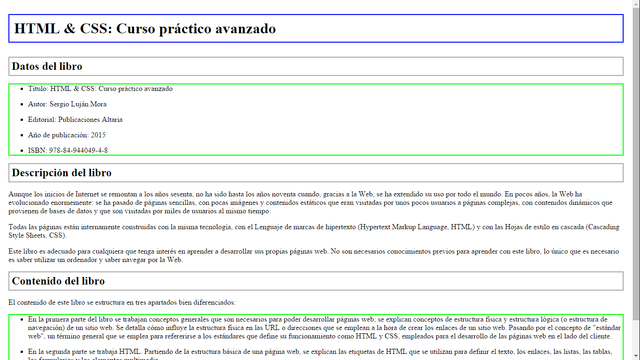The width and height of the screenshot is (640, 360).
Task: Click the Título list item
Action: pos(100,89)
